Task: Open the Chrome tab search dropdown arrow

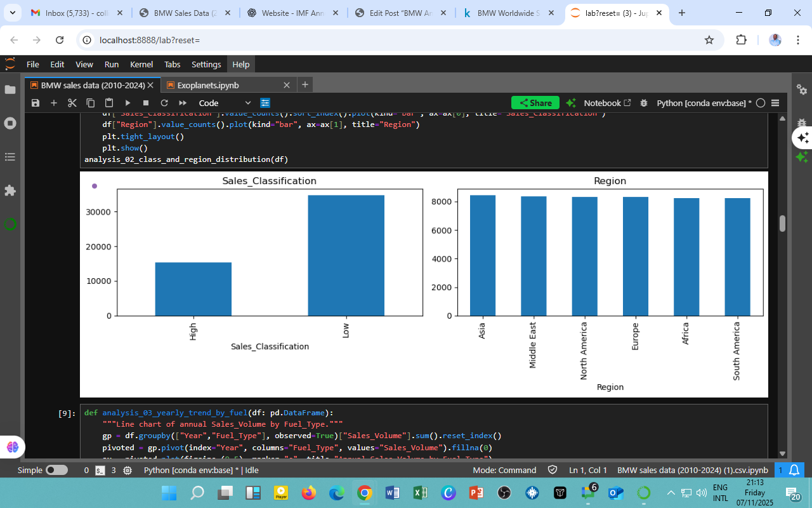Action: [13, 13]
